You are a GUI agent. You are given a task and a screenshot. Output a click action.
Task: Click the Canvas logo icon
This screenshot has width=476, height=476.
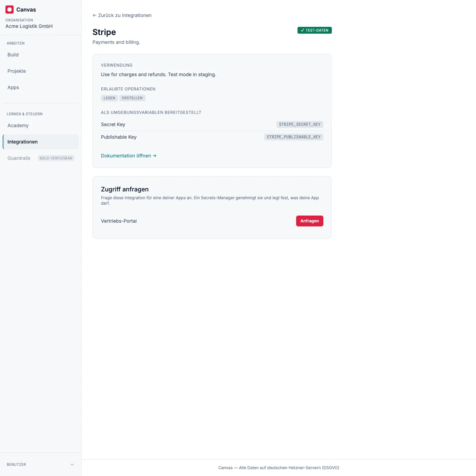pyautogui.click(x=10, y=10)
